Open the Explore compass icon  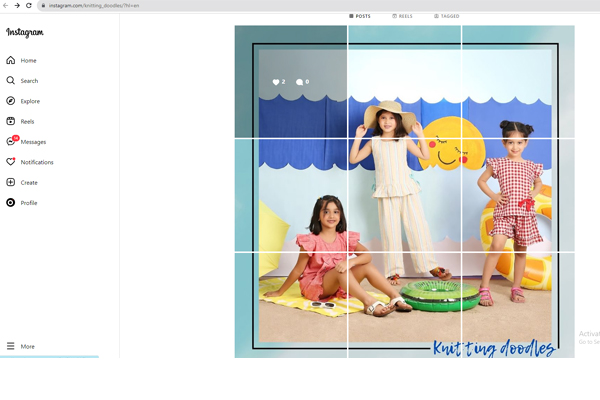(11, 101)
